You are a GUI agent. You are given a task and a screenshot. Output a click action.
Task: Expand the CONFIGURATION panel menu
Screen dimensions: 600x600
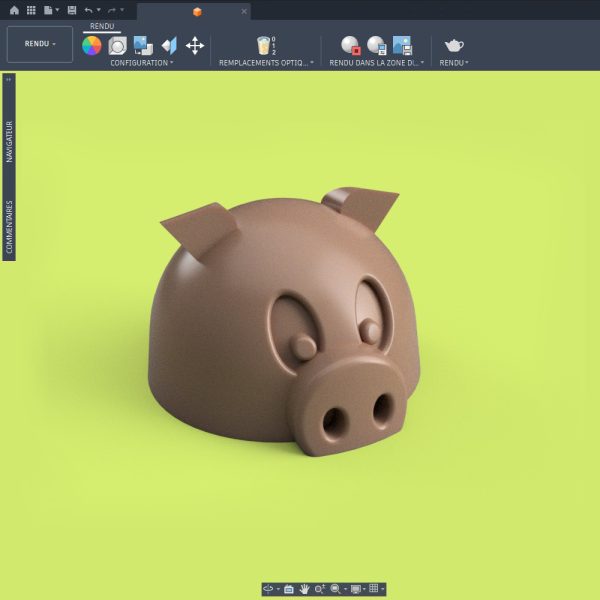click(x=142, y=63)
